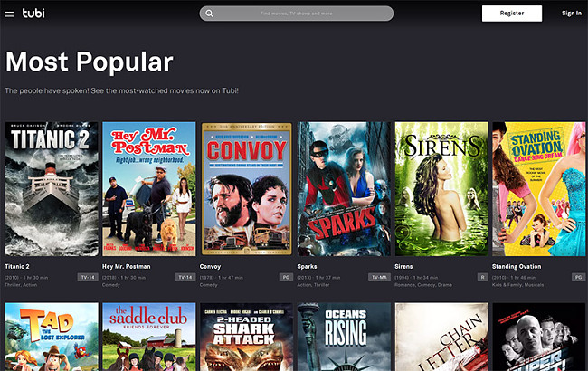Click the magnifier search icon

point(209,14)
